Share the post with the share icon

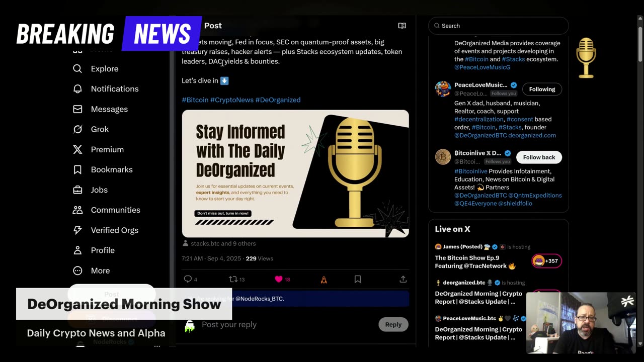click(403, 279)
